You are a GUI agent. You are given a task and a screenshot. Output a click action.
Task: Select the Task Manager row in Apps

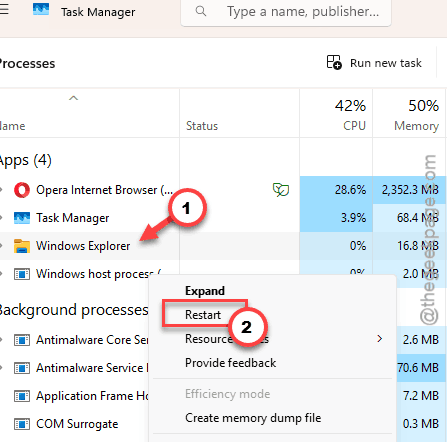(73, 218)
